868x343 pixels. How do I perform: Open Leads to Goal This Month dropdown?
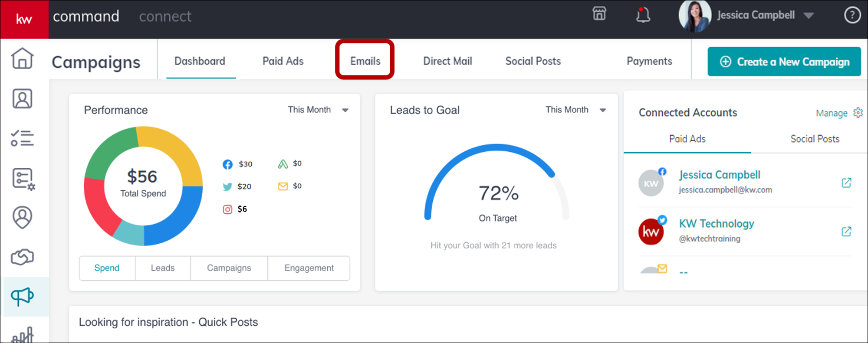[x=576, y=110]
